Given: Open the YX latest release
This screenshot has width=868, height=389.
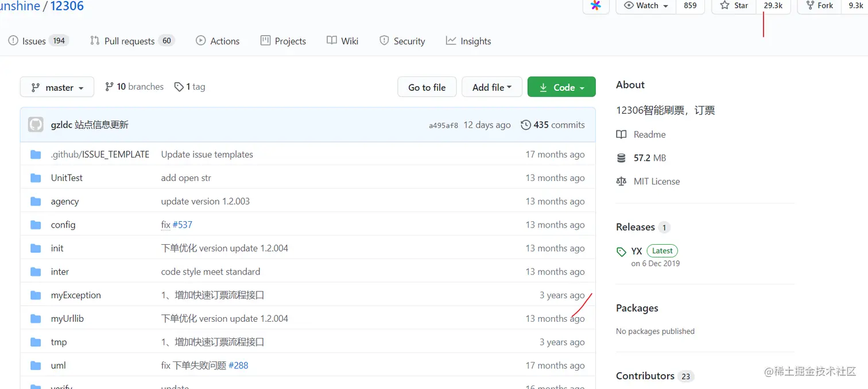Looking at the screenshot, I should pyautogui.click(x=637, y=251).
